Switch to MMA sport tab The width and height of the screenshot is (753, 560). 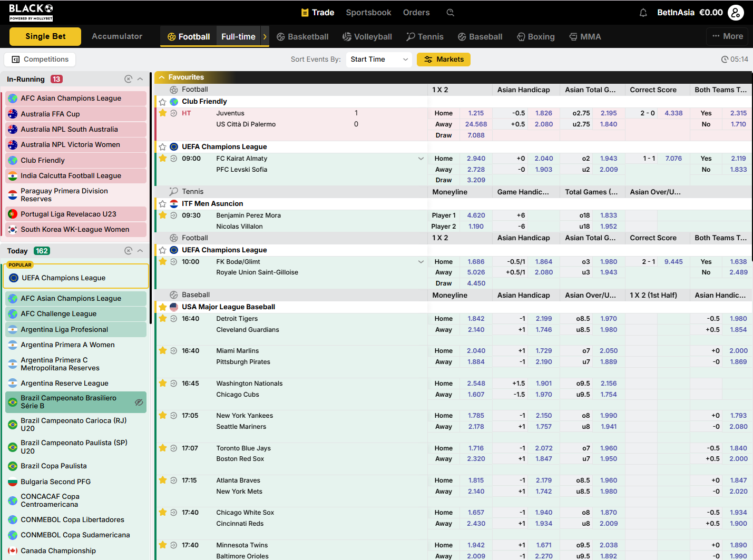pyautogui.click(x=585, y=37)
